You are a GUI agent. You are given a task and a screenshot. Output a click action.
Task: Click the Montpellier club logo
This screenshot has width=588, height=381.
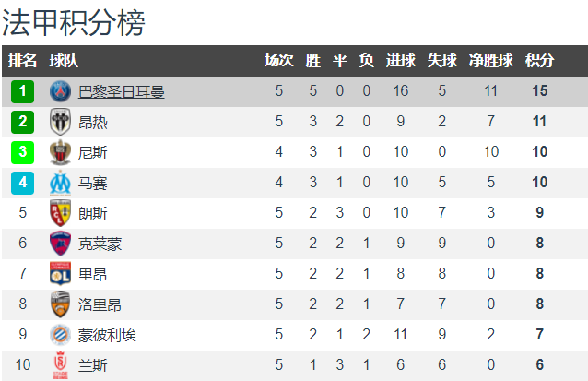[x=61, y=335]
